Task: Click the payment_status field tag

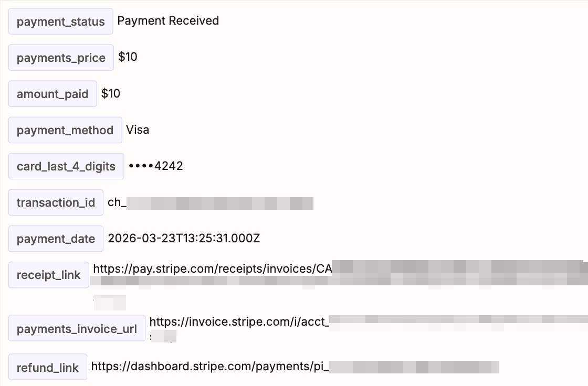Action: click(x=60, y=22)
